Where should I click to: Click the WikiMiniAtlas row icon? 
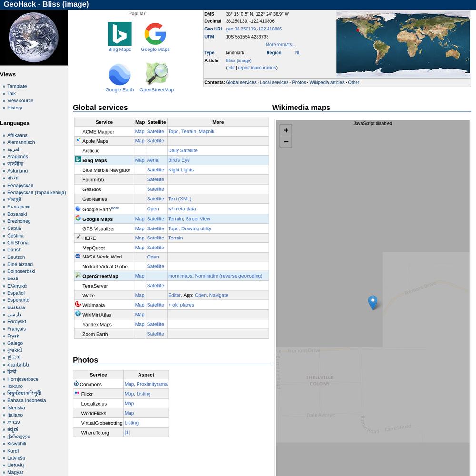coord(78,314)
